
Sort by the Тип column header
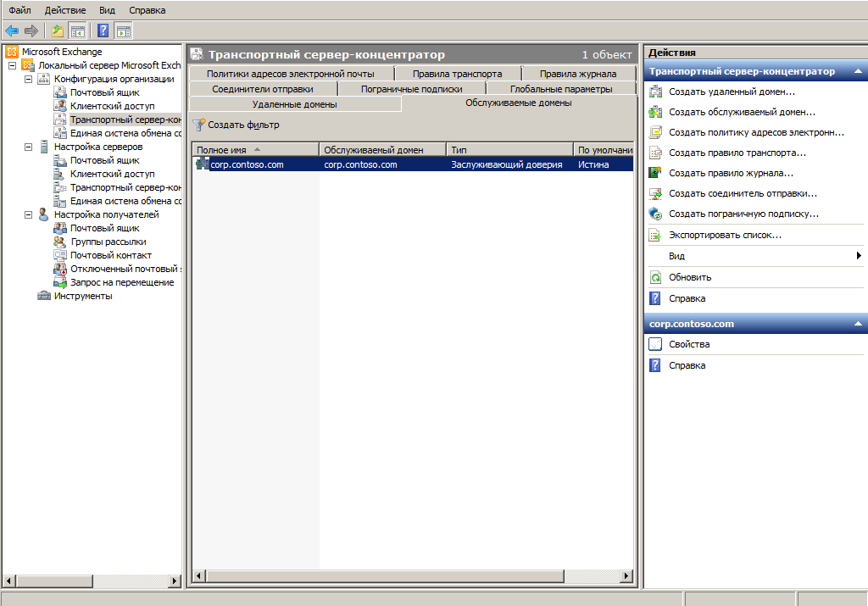click(509, 149)
